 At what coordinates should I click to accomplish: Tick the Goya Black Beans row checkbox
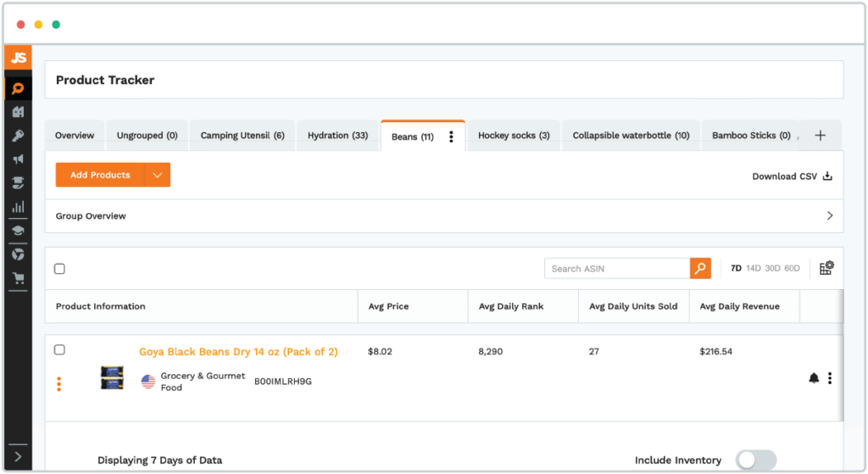[x=59, y=349]
